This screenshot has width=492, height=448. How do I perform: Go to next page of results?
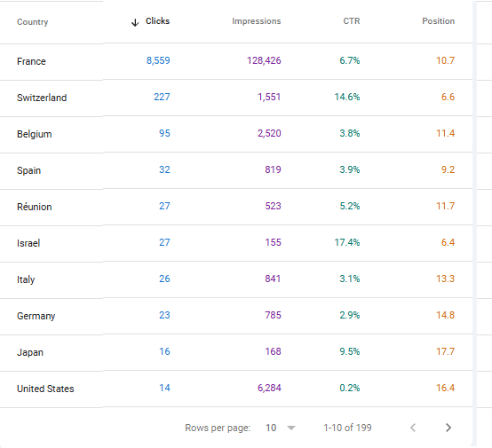[x=448, y=428]
